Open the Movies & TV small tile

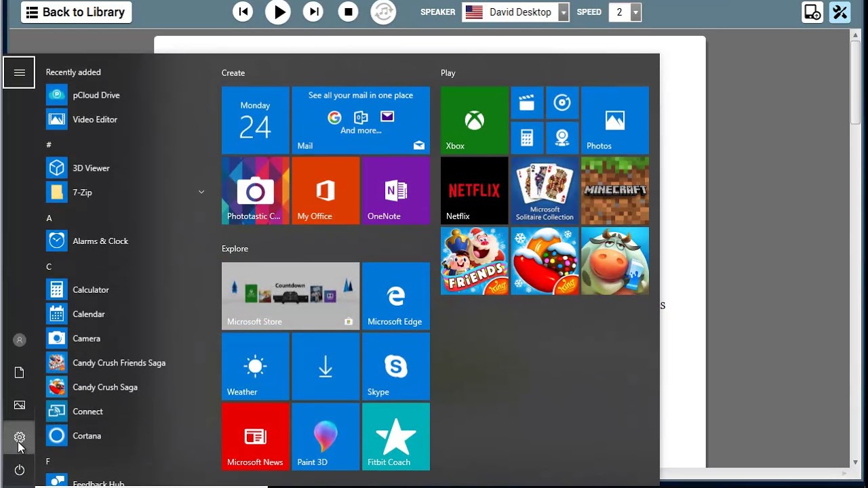(527, 103)
